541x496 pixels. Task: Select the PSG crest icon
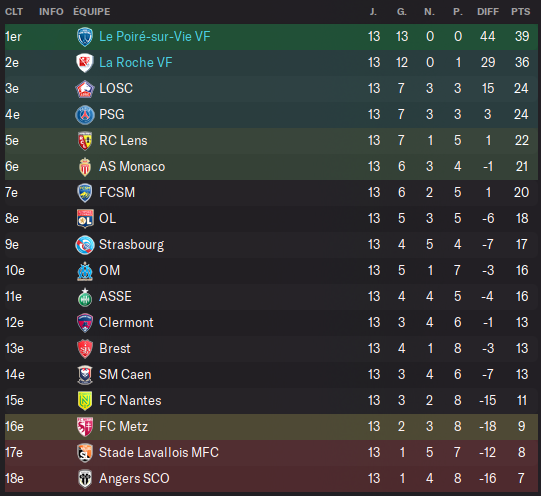85,115
